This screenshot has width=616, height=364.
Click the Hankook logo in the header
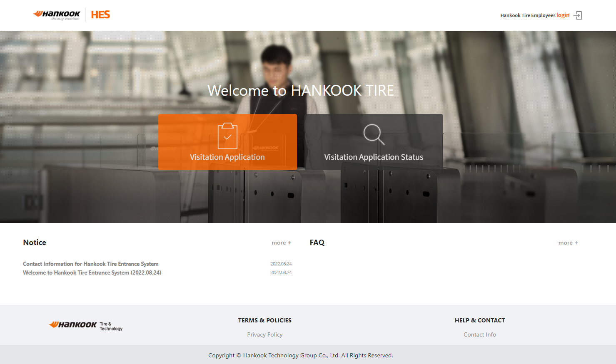pos(57,15)
